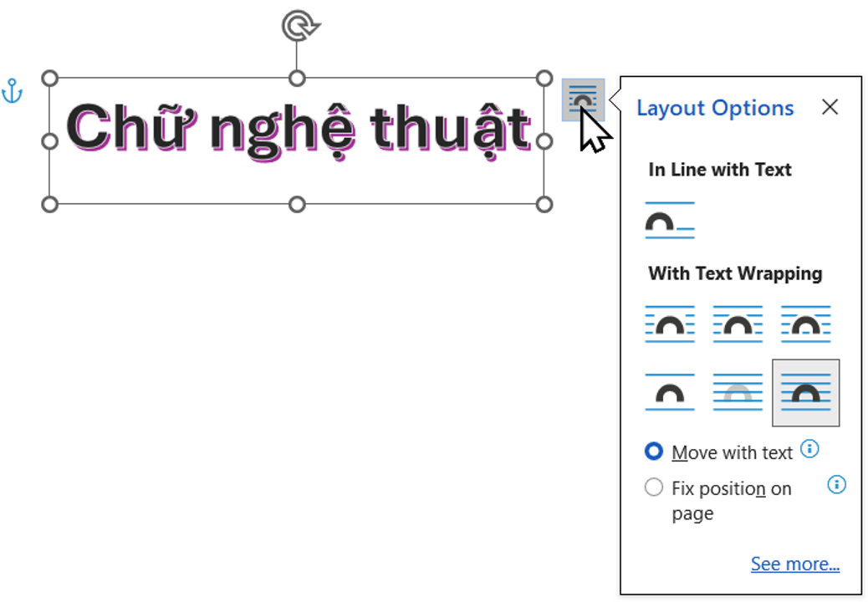Apply Tight text wrapping
Viewport: 868px width, 602px height.
point(737,324)
